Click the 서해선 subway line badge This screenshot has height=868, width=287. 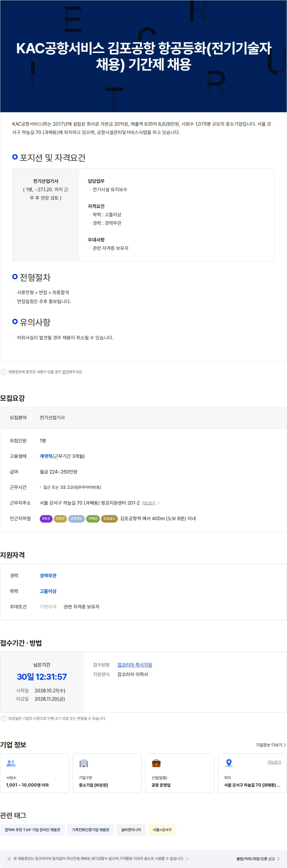[x=93, y=518]
